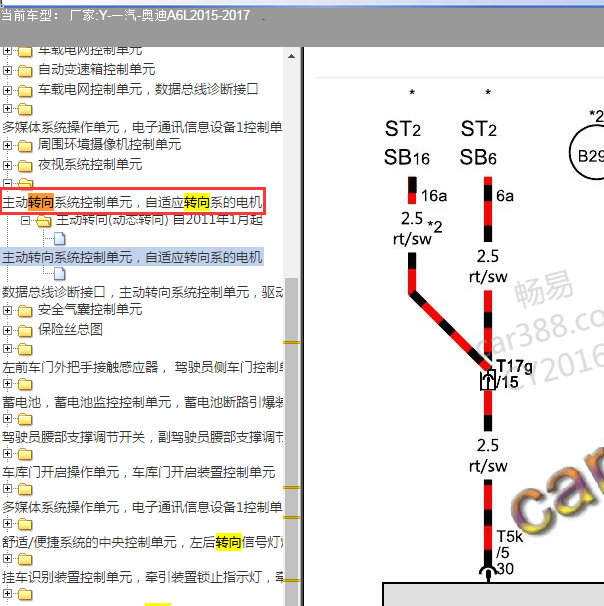This screenshot has height=606, width=604.
Task: Expand the 挂车识别装置控制单元 node
Action: (7, 559)
